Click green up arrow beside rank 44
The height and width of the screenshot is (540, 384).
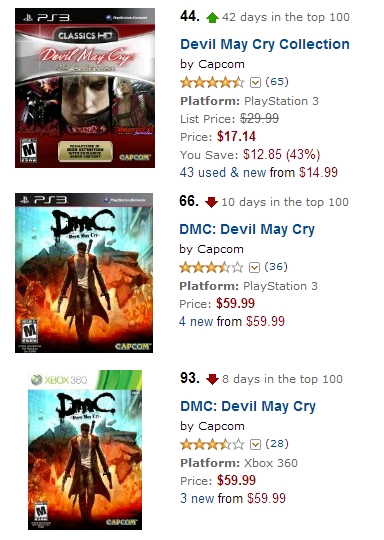point(212,17)
